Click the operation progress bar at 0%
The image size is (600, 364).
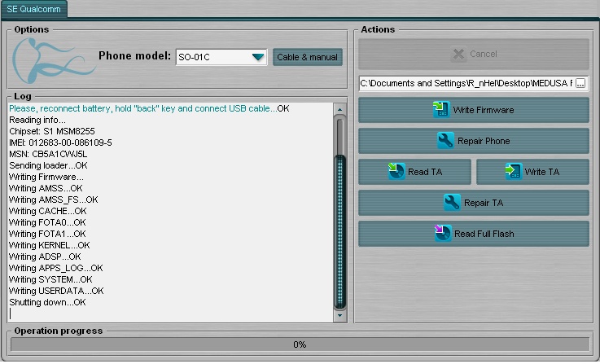coord(300,344)
